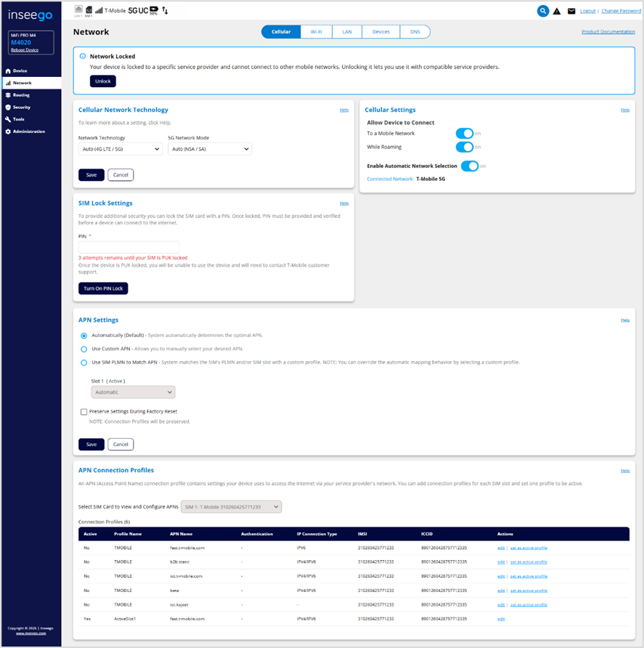
Task: Open Security in the sidebar menu
Action: pos(21,107)
